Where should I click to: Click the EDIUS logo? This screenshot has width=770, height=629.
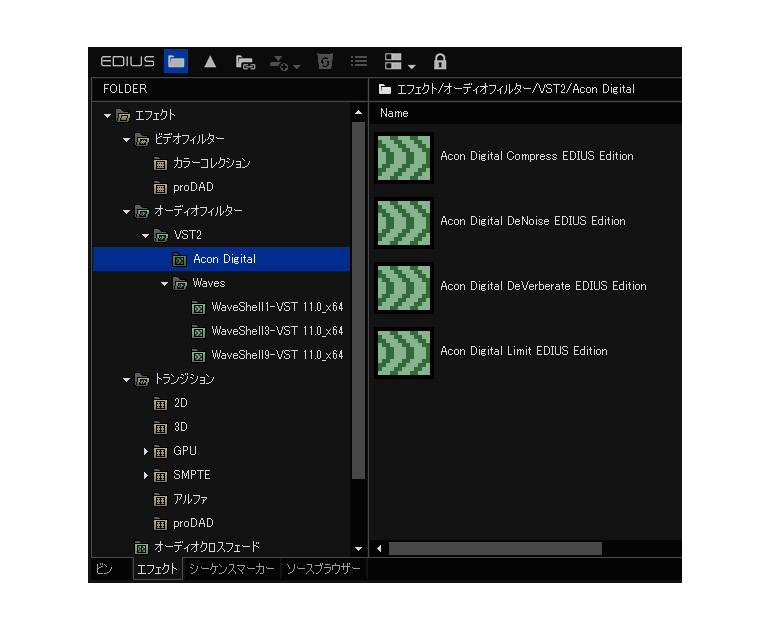tap(127, 61)
